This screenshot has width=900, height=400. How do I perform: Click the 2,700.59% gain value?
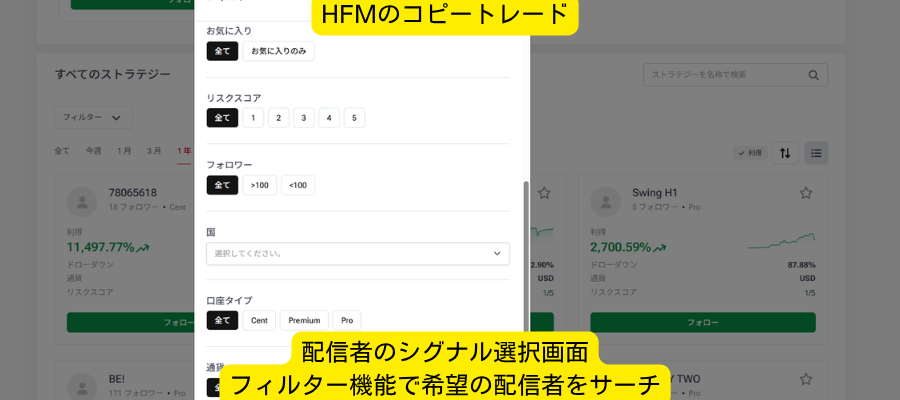(621, 247)
